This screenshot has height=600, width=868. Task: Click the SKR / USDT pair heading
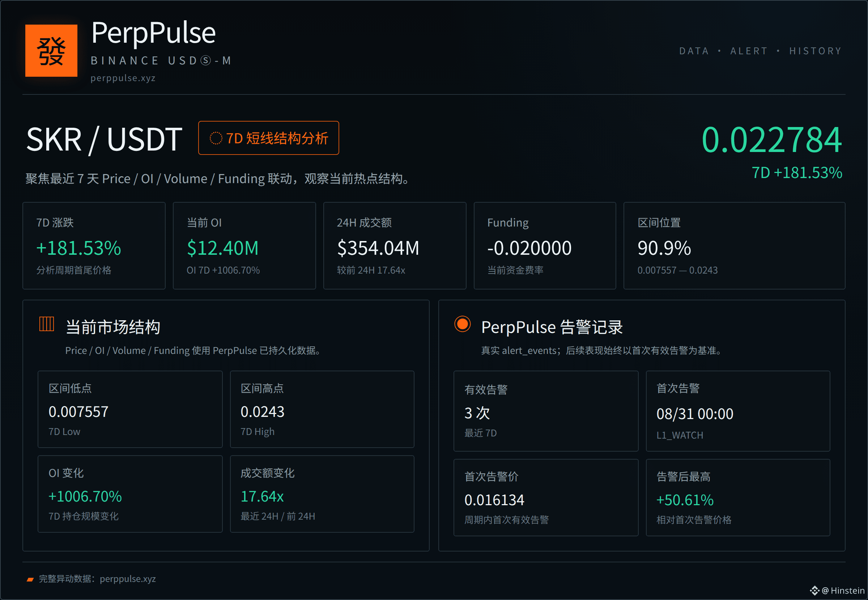104,139
